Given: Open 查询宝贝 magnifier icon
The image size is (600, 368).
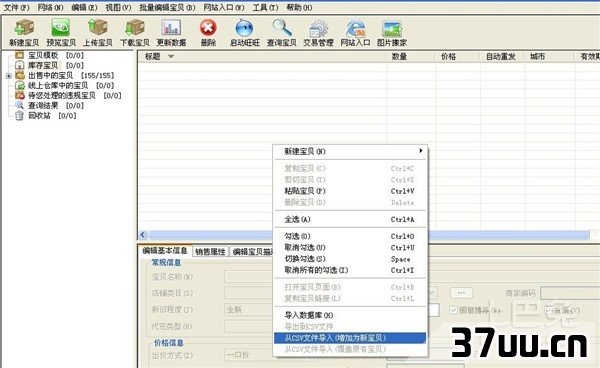Looking at the screenshot, I should (x=282, y=28).
